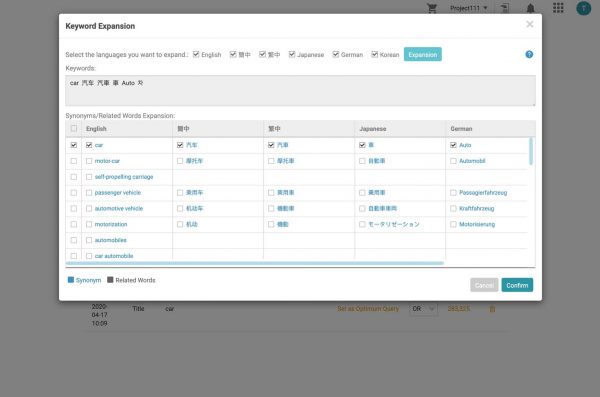600x397 pixels.
Task: Open the user avatar menu
Action: coord(584,8)
